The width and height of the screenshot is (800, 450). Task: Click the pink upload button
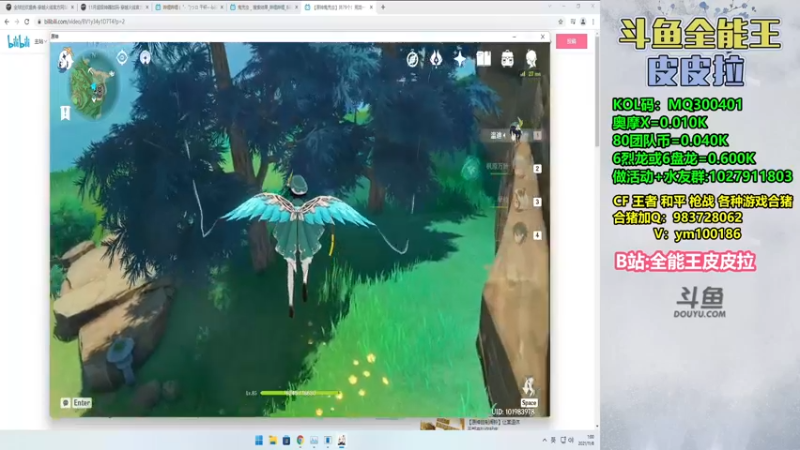click(571, 41)
